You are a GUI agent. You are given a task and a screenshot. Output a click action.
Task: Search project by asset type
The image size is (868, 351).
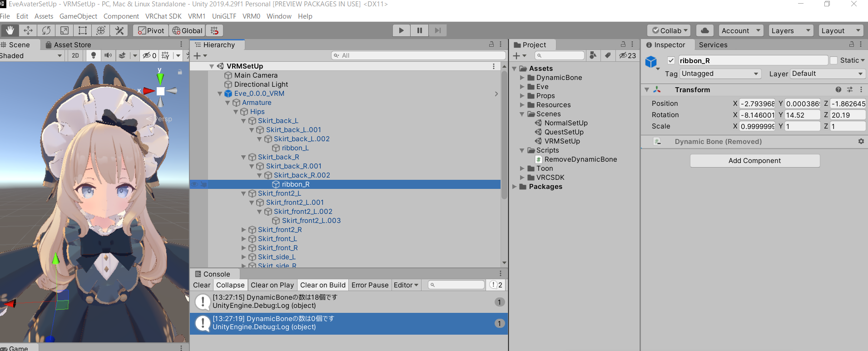point(593,55)
